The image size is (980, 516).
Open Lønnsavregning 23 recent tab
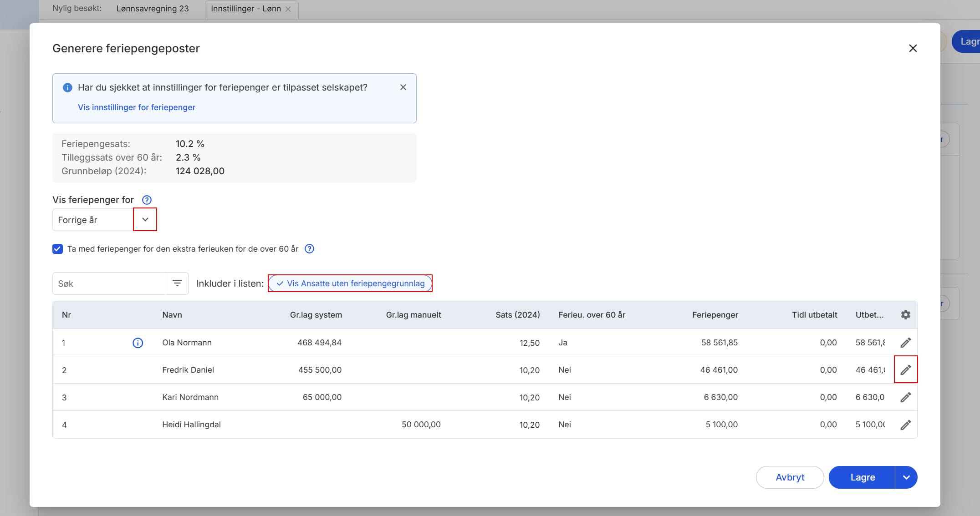(x=153, y=9)
